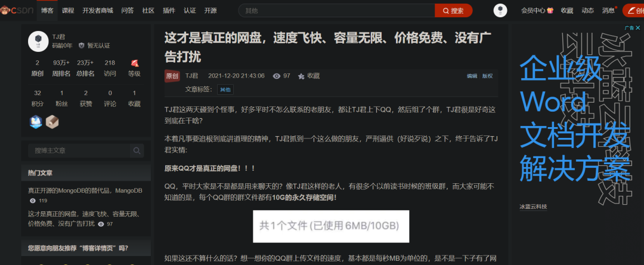Open the 问答 nav item
The height and width of the screenshot is (265, 644).
click(x=128, y=11)
